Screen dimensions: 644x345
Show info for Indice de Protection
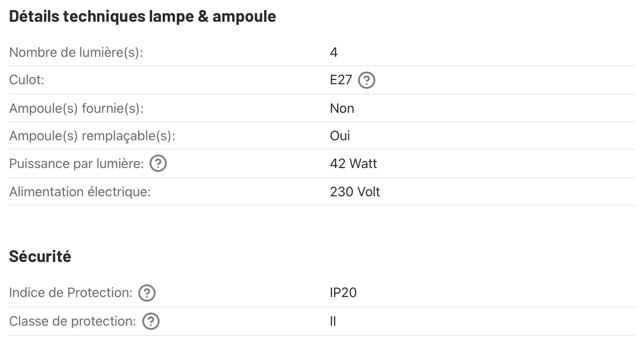(x=147, y=293)
